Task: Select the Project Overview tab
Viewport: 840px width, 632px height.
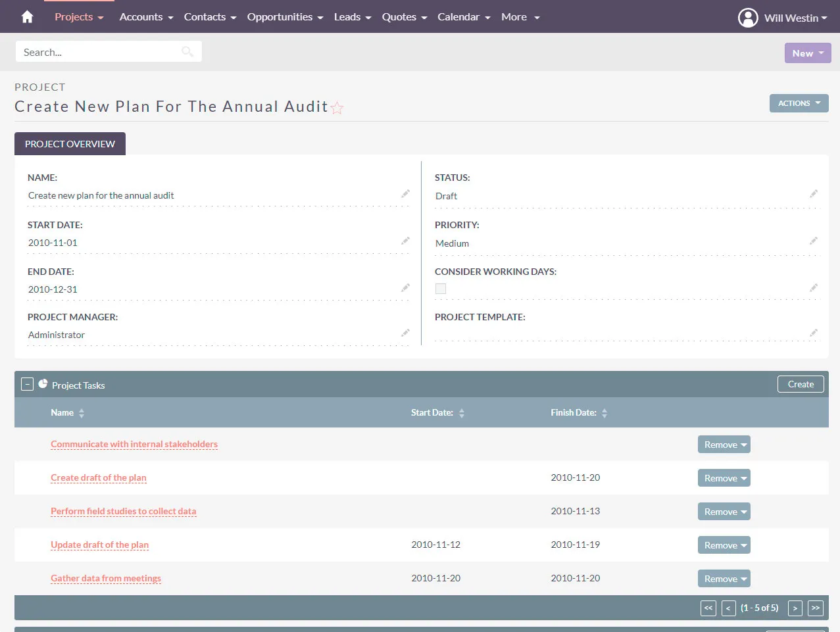Action: pyautogui.click(x=70, y=144)
